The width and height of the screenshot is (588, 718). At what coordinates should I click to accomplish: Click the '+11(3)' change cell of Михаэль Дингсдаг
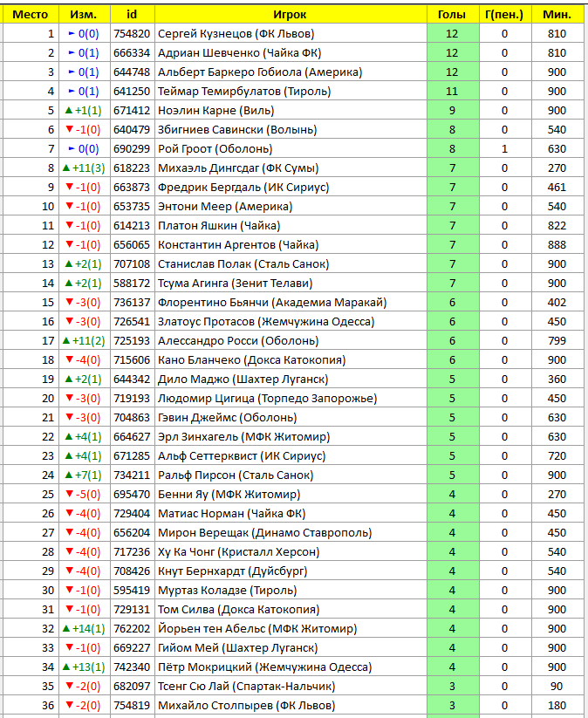coord(85,168)
